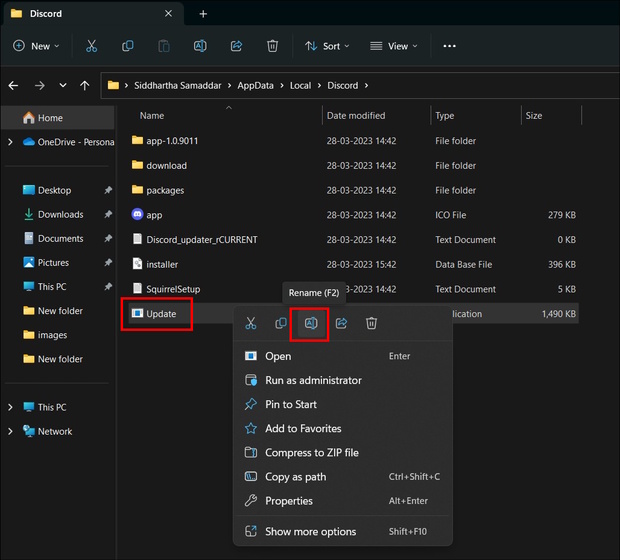Click the Rename icon in the top toolbar

[200, 46]
